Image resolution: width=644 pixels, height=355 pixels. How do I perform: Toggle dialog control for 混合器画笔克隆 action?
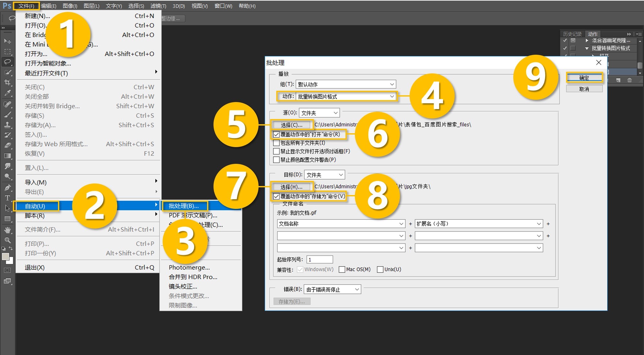[x=573, y=41]
